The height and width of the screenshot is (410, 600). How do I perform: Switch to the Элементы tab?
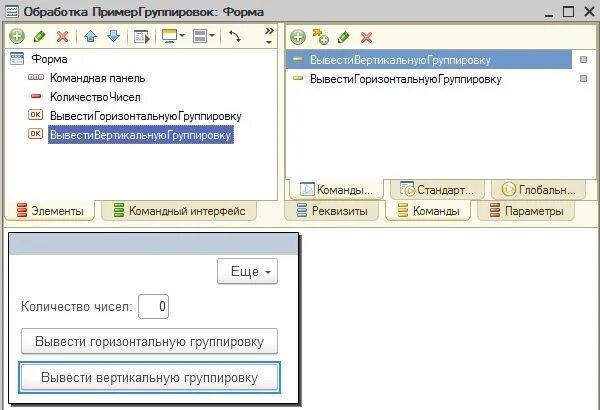click(50, 211)
